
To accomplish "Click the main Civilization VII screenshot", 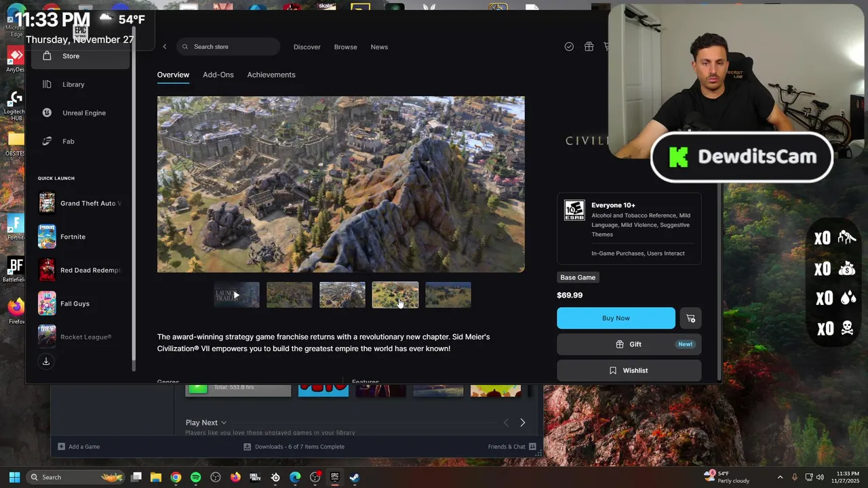I will click(x=340, y=184).
